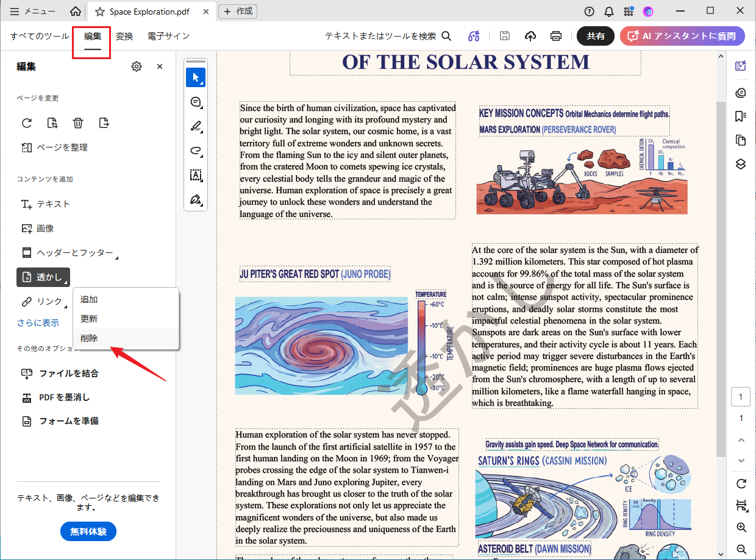Image resolution: width=756 pixels, height=560 pixels.
Task: Rotate page using the rotate icon
Action: (27, 123)
